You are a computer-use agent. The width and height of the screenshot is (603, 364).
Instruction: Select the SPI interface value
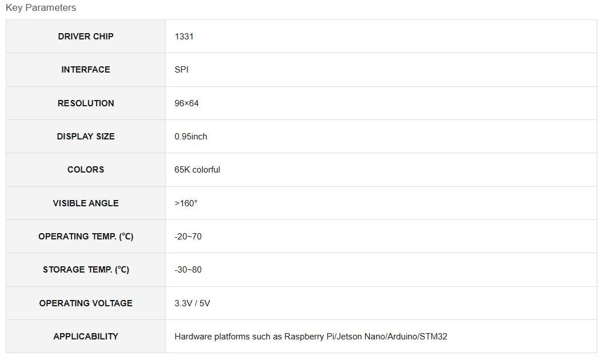181,70
